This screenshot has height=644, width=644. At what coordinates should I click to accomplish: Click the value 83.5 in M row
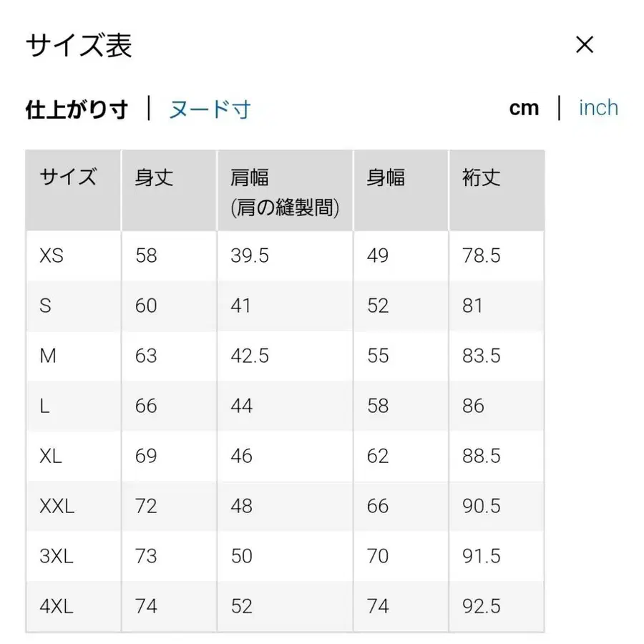pos(481,356)
